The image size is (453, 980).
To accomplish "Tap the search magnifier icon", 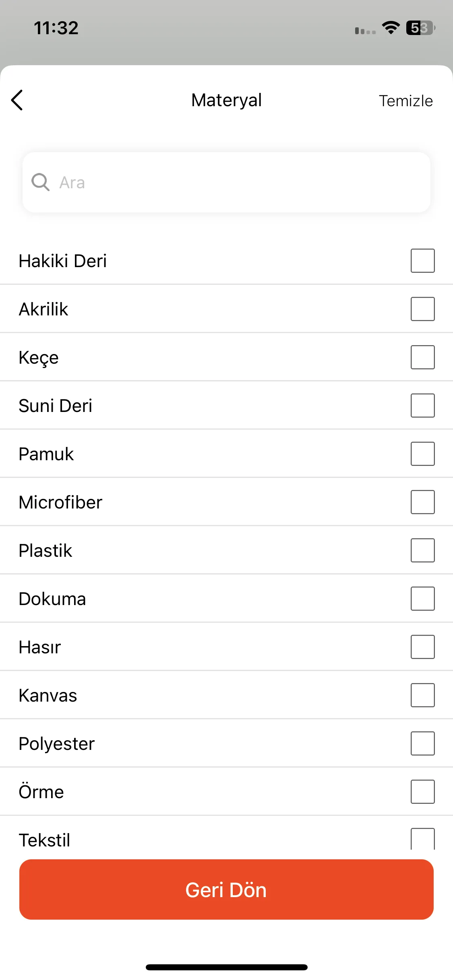I will pyautogui.click(x=41, y=182).
